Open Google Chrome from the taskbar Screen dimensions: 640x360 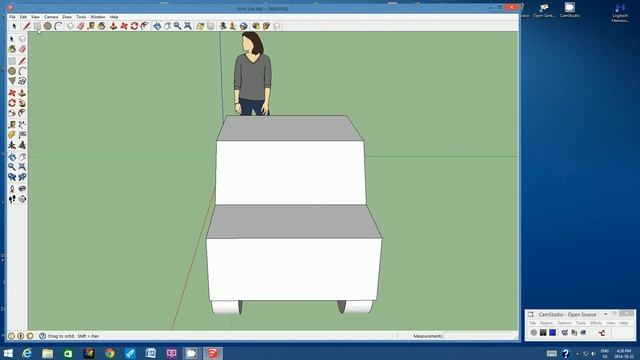click(109, 353)
